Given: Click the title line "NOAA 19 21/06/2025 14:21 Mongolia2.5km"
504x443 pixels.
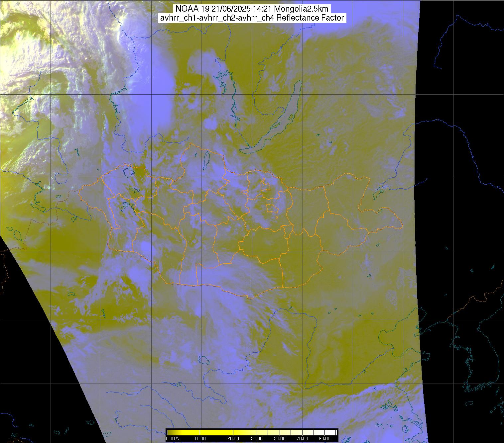Looking at the screenshot, I should 252,9.
